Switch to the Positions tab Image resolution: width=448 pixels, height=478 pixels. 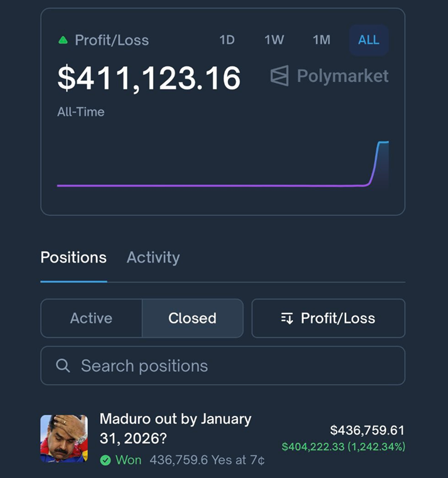pyautogui.click(x=73, y=257)
